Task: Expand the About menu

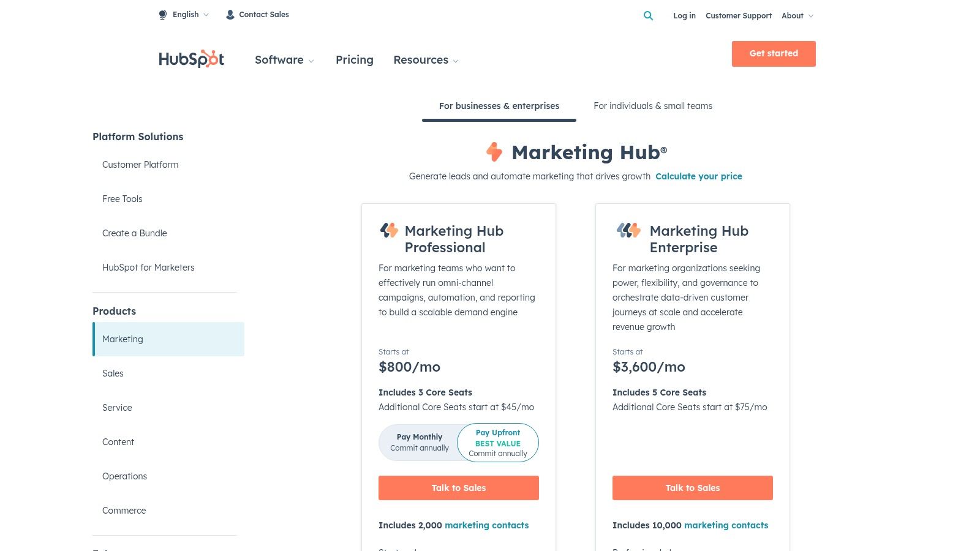Action: (797, 16)
